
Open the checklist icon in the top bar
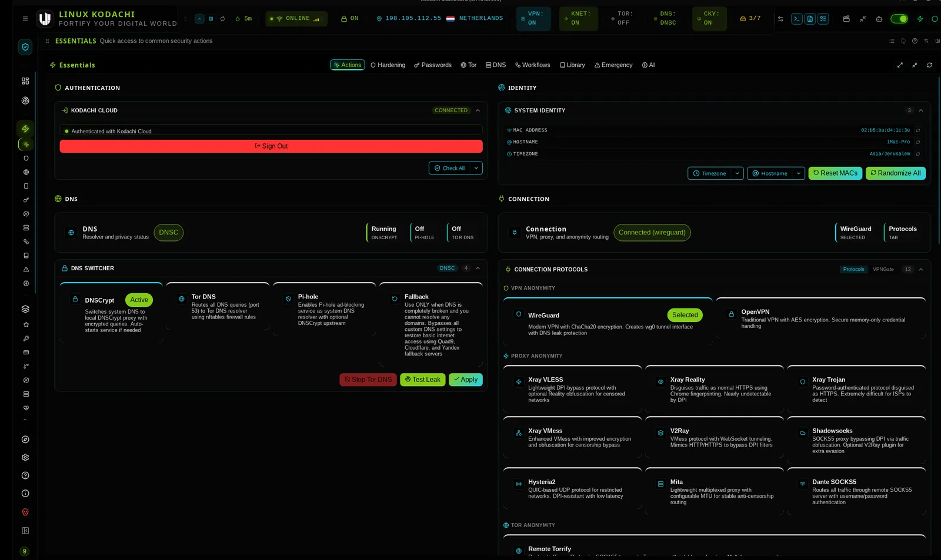tap(823, 19)
